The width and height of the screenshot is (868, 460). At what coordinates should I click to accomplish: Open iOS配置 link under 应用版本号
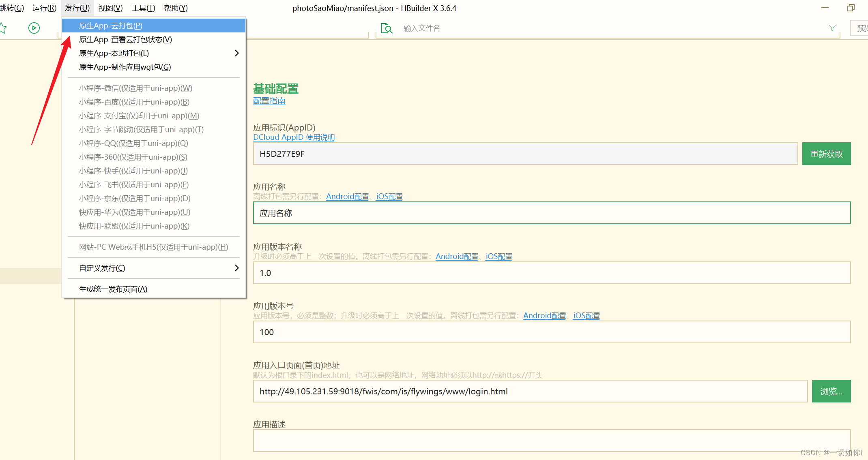click(x=587, y=316)
